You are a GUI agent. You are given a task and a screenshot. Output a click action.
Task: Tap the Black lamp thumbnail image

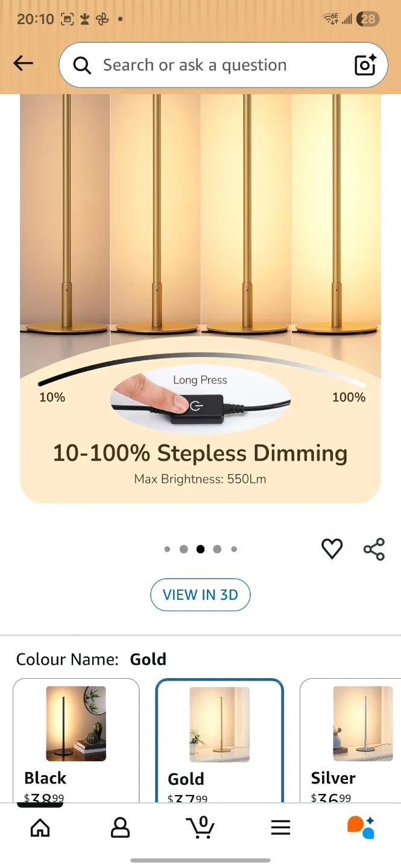76,723
